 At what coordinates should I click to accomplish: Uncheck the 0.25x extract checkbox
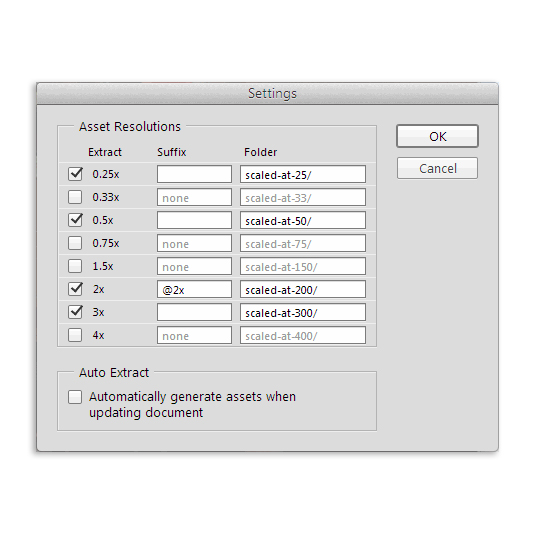point(75,174)
